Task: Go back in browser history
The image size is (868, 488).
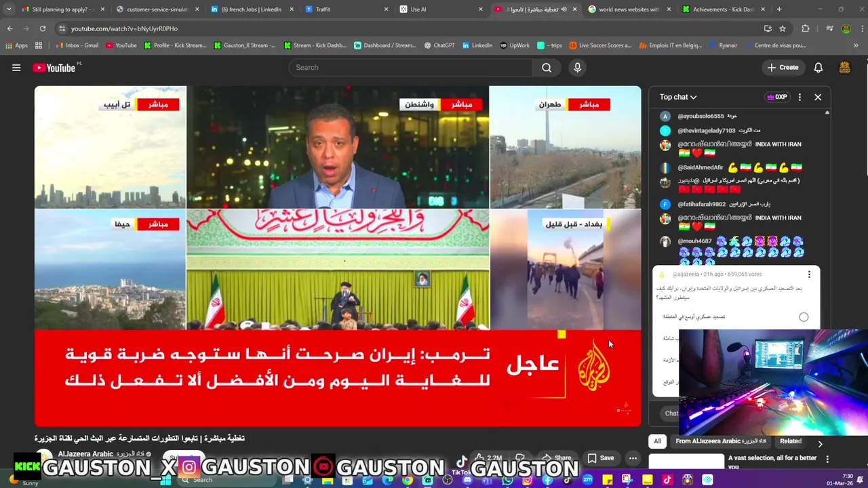Action: [10, 28]
